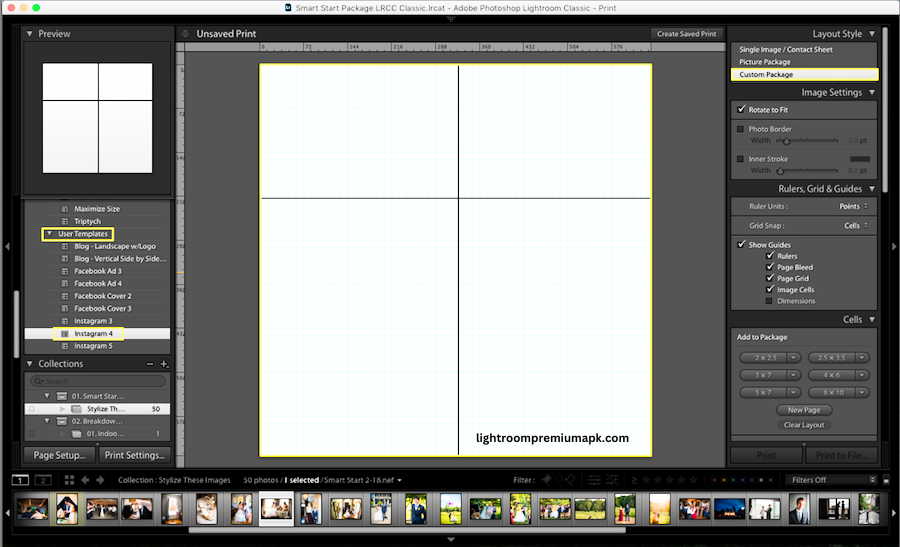Click filmstrip scroll-left arrow
Image resolution: width=900 pixels, height=547 pixels.
[x=7, y=513]
